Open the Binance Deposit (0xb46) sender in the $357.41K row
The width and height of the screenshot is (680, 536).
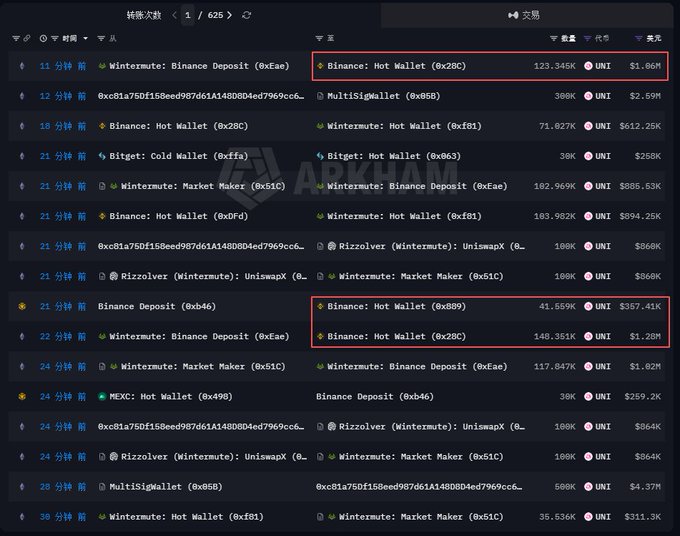pos(157,306)
